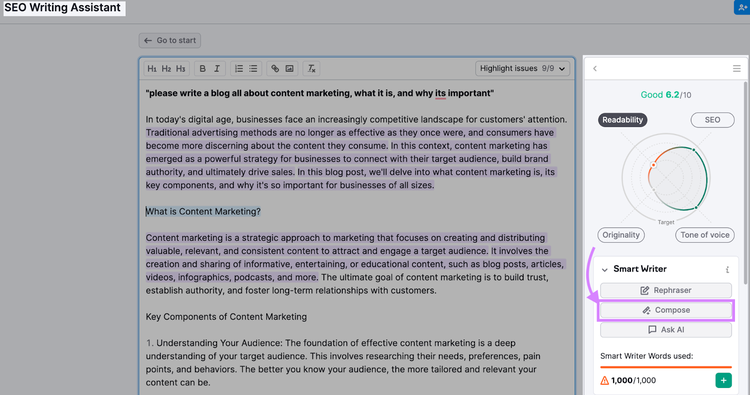Open the Highlight issues dropdown
Screen dimensions: 750x395
(x=522, y=68)
